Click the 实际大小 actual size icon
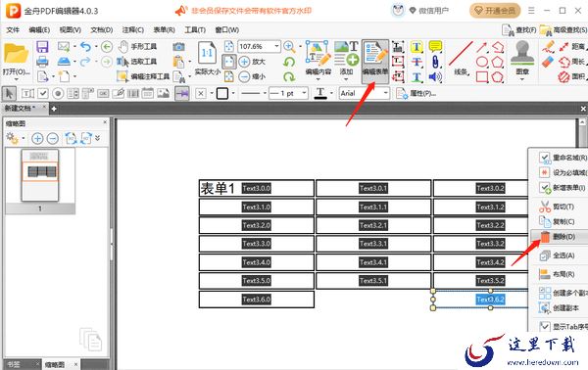 pos(208,58)
